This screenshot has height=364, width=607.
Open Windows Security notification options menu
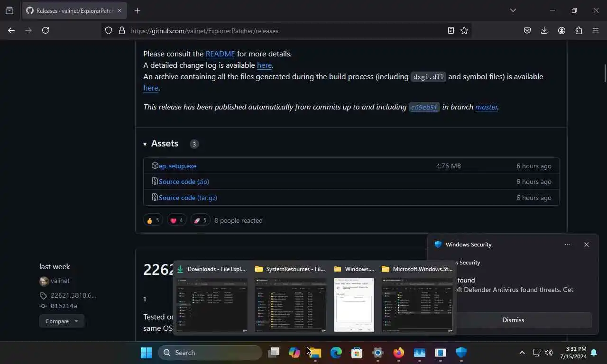click(x=568, y=245)
